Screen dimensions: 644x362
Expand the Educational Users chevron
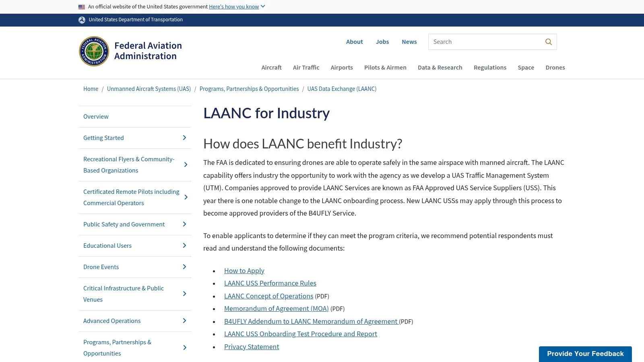pyautogui.click(x=184, y=245)
